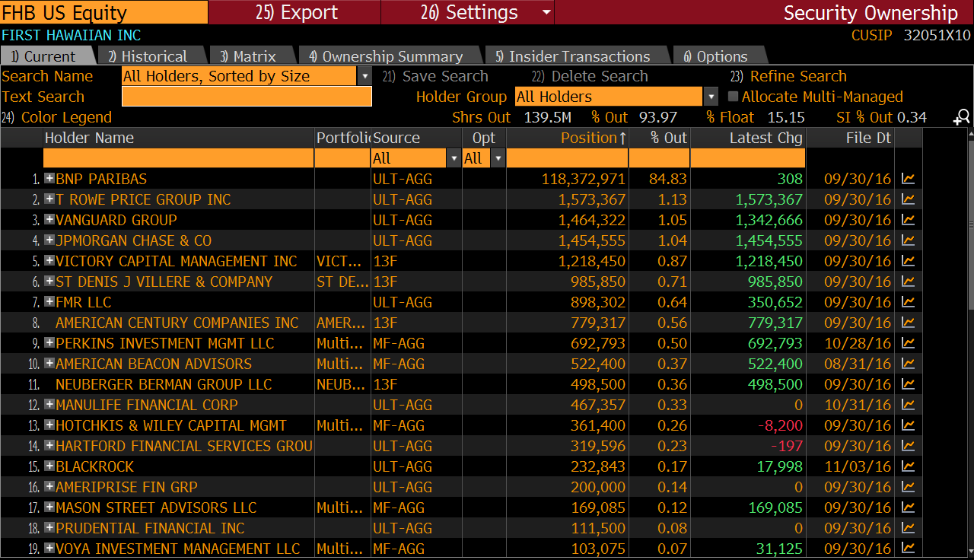This screenshot has height=560, width=974.
Task: Open the Color Legend
Action: [57, 117]
